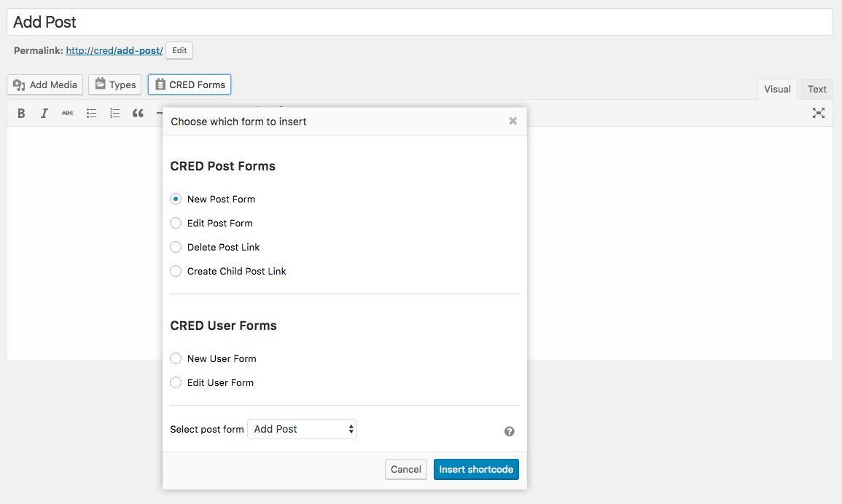This screenshot has width=842, height=504.
Task: Click the Types button
Action: tap(115, 84)
